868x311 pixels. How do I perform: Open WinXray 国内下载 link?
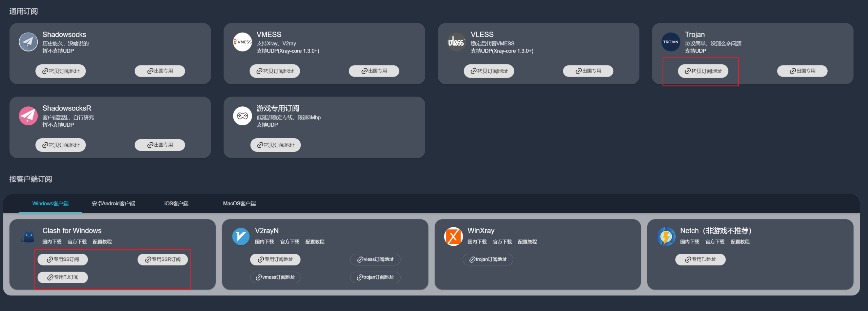click(477, 242)
